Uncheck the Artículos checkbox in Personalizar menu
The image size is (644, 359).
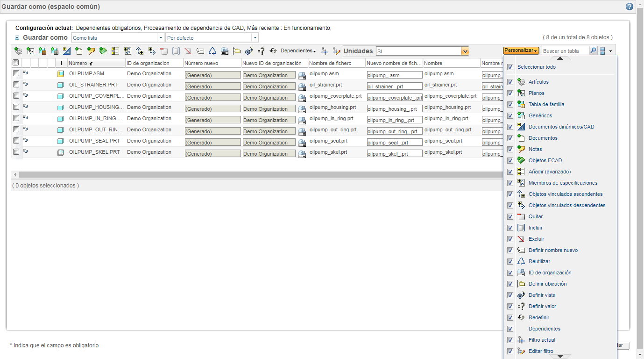tap(510, 82)
